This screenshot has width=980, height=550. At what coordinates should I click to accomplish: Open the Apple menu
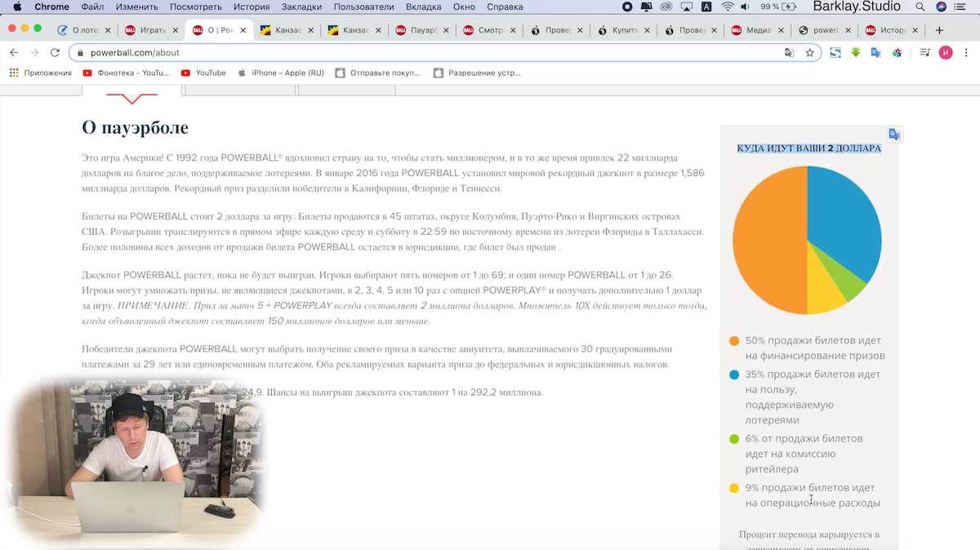click(x=16, y=7)
